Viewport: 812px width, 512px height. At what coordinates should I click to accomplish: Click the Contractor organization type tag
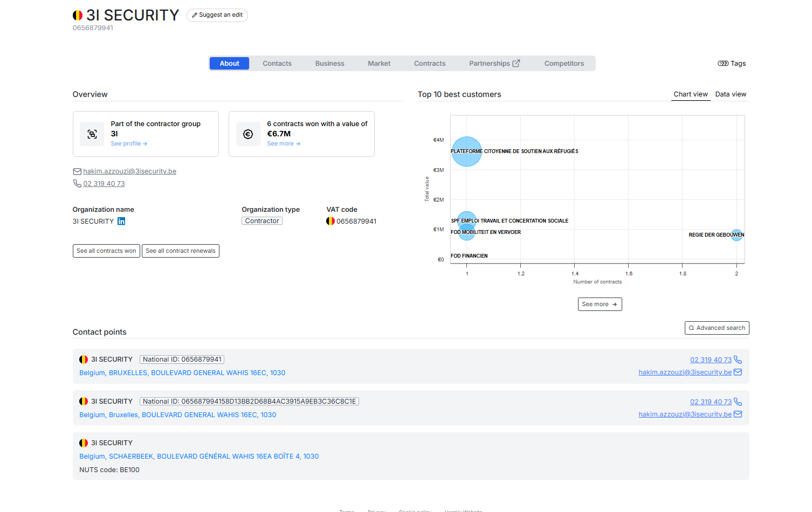click(x=262, y=221)
